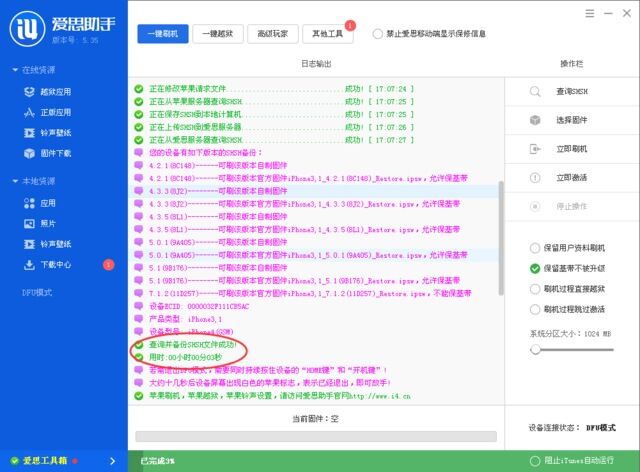Open the http://www.i4.cn link in the log

coord(382,396)
